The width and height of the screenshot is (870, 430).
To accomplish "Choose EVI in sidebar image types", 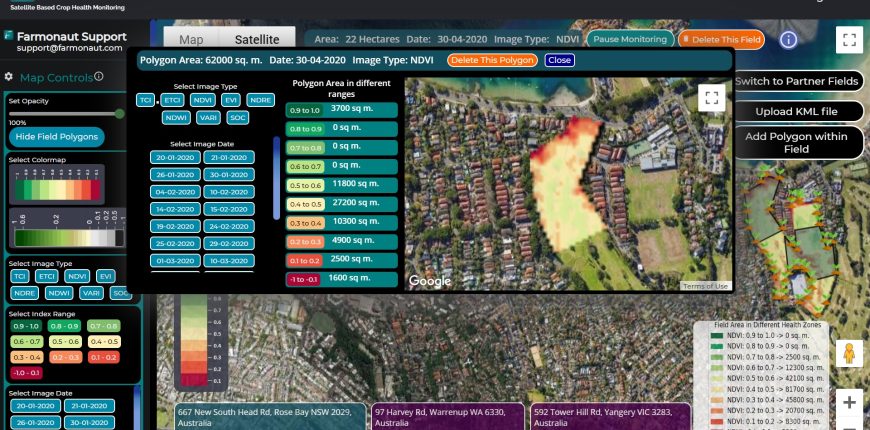I will [105, 276].
